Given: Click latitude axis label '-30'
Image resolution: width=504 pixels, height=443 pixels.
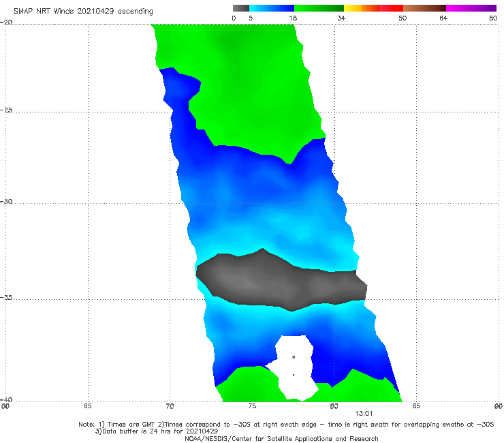Looking at the screenshot, I should point(6,201).
